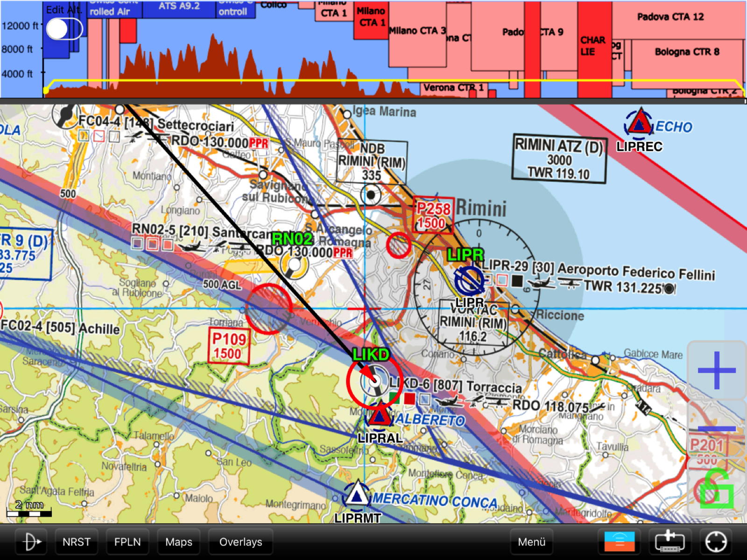
Task: Select Verona CTR 1 in profile view
Action: coord(453,88)
